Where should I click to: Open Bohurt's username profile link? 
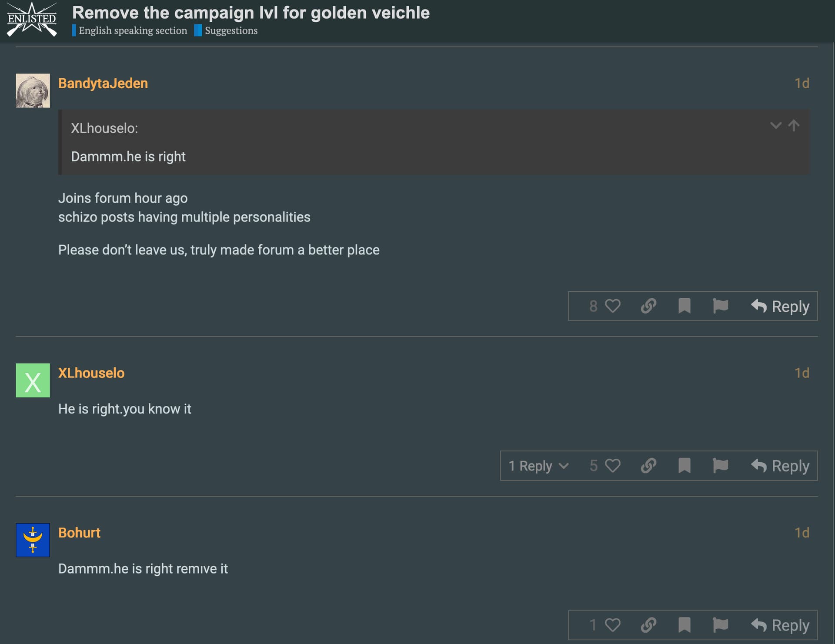[79, 533]
